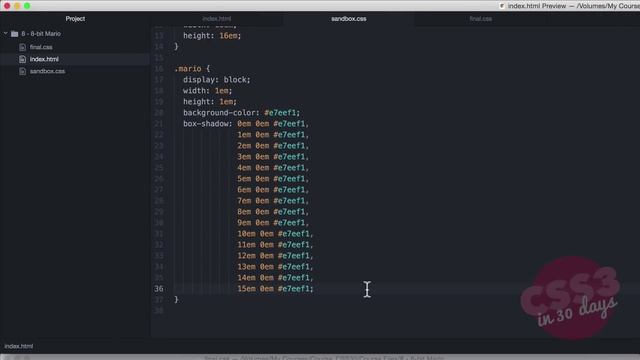Select the 8 - 8-bit Mario project folder
Screen dimensions: 640x360
click(x=41, y=34)
